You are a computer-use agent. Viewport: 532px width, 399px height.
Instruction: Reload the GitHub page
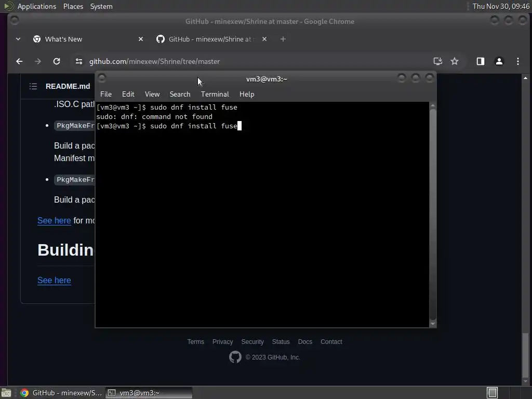[57, 61]
